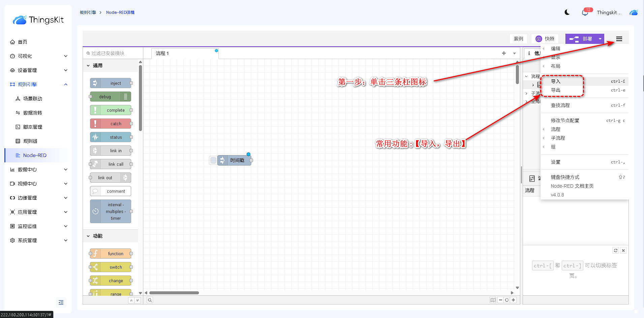The width and height of the screenshot is (644, 318).
Task: Click the 快照 button
Action: 545,39
